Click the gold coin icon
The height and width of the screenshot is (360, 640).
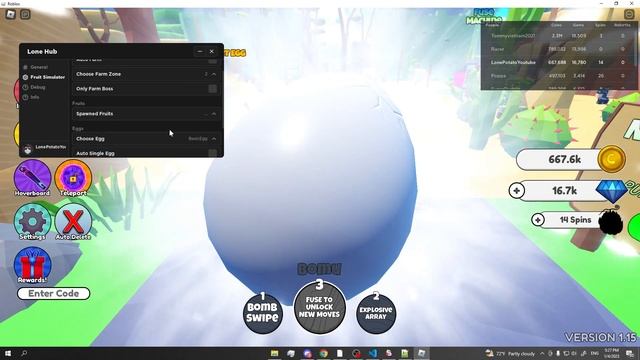611,159
